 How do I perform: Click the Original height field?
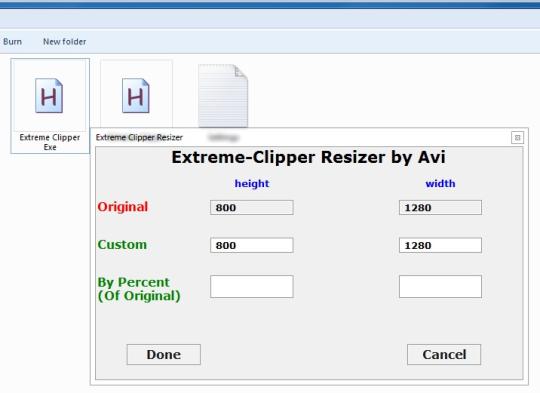tap(252, 208)
